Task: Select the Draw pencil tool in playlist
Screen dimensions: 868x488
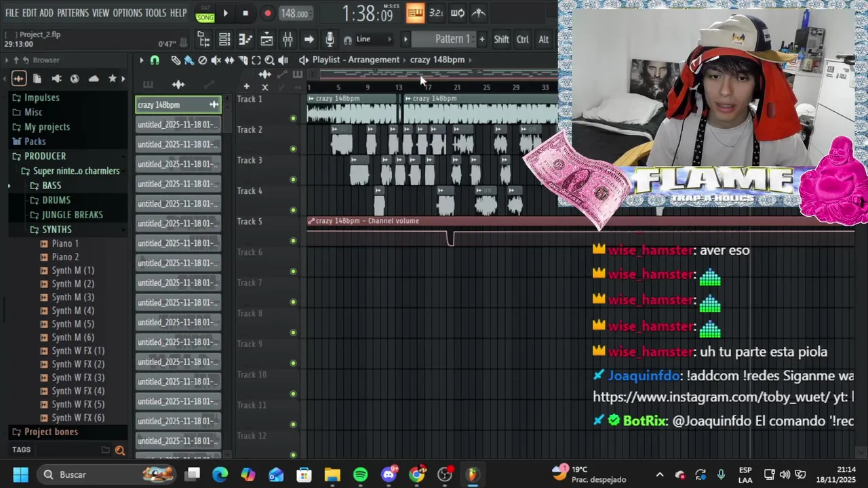Action: [x=176, y=60]
